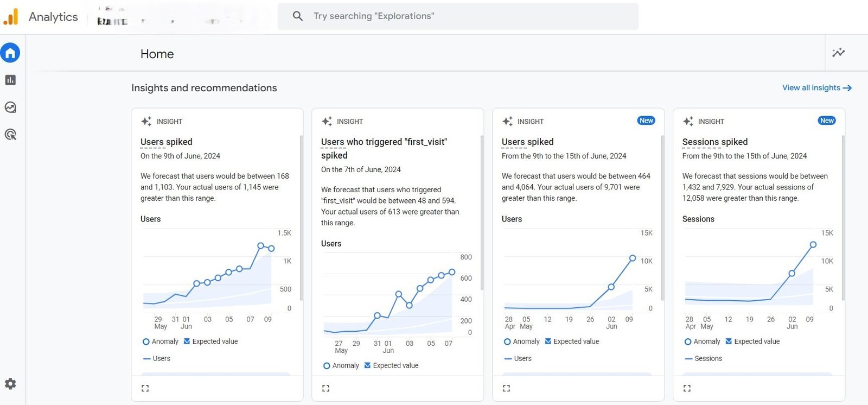Image resolution: width=868 pixels, height=405 pixels.
Task: Click the Google Analytics logo
Action: (11, 17)
